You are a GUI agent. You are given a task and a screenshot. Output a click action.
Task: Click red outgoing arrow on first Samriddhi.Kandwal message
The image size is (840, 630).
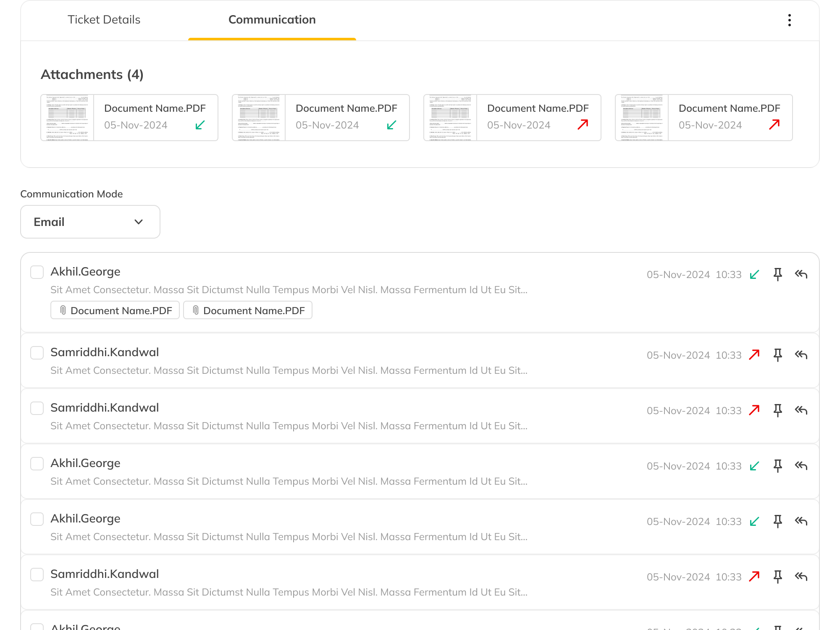tap(755, 355)
